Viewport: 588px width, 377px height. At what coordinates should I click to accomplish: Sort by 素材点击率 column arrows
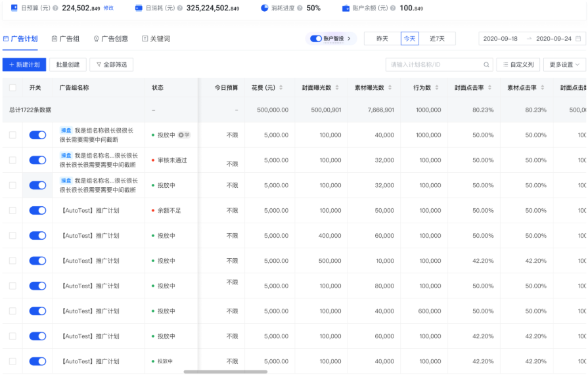[x=542, y=87]
